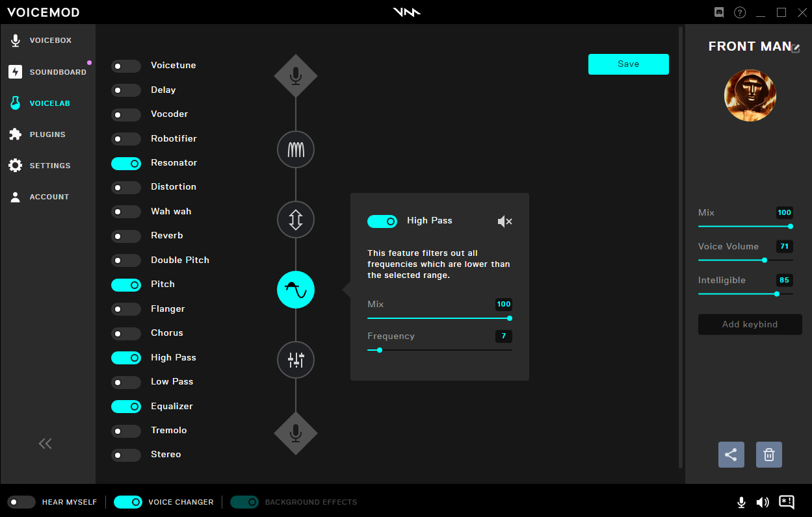
Task: Click the FRONT MAN avatar image
Action: pos(750,95)
